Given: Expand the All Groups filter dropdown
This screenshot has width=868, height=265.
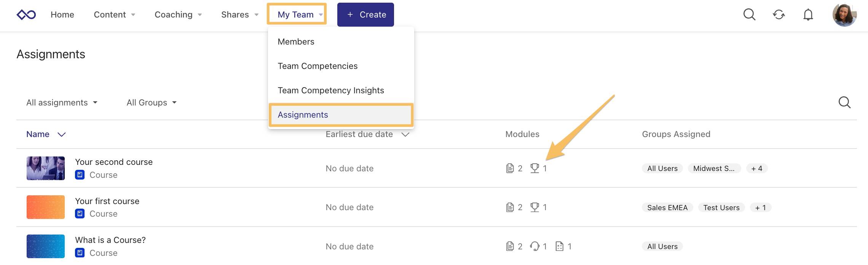Looking at the screenshot, I should (152, 102).
